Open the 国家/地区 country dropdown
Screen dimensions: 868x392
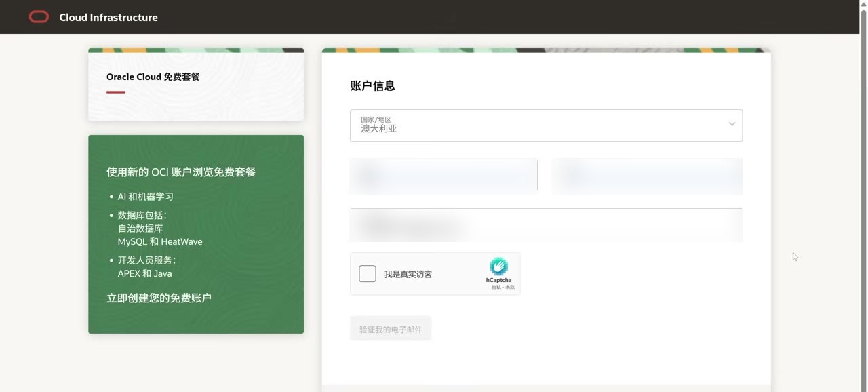(546, 125)
